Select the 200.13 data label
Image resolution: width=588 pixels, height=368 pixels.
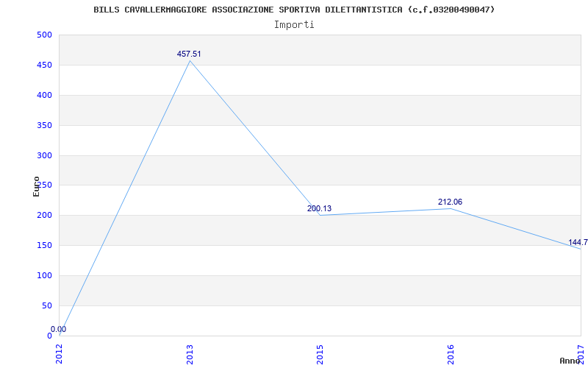(320, 209)
